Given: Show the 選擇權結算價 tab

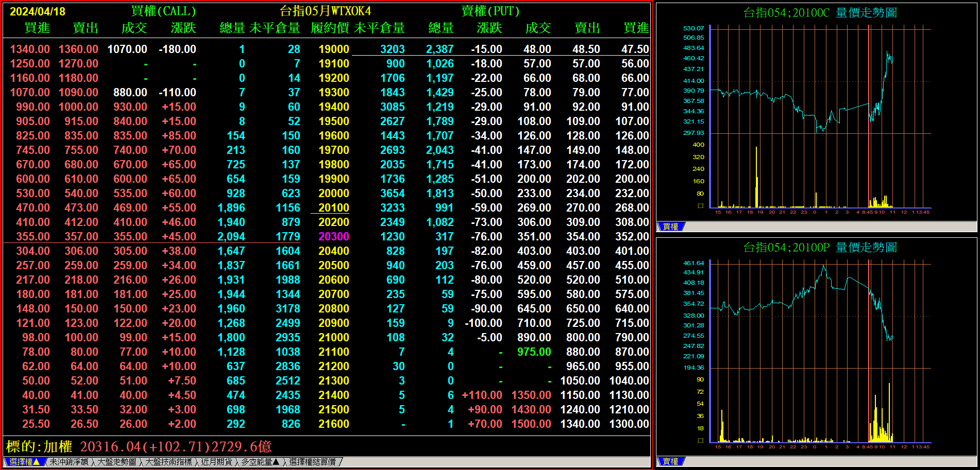Looking at the screenshot, I should tap(312, 462).
